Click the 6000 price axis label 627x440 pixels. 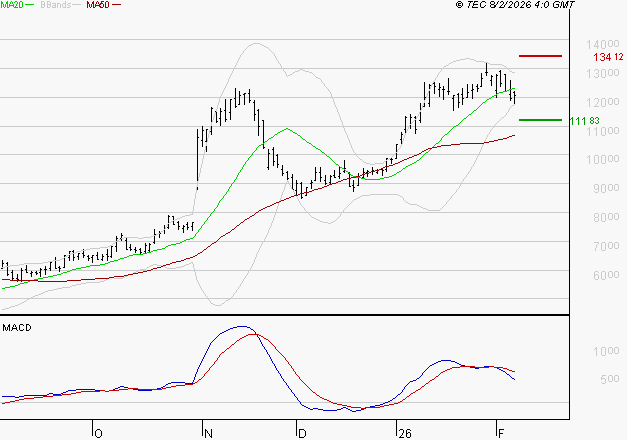click(x=606, y=275)
